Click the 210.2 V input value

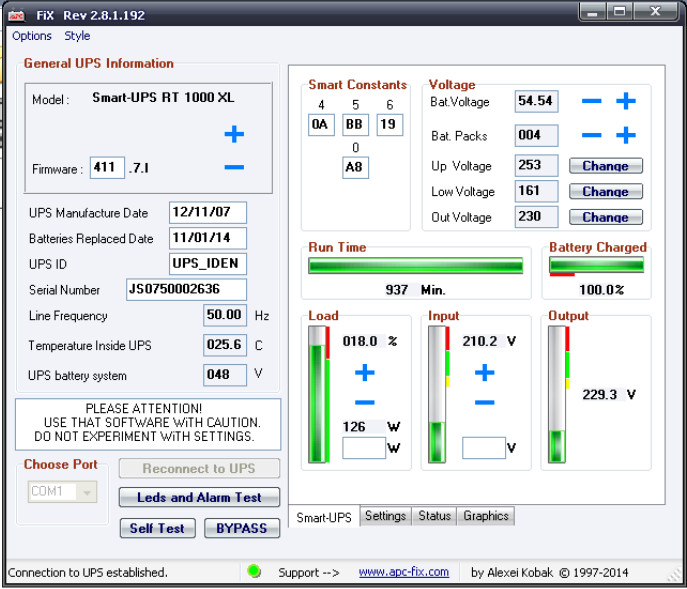(489, 341)
